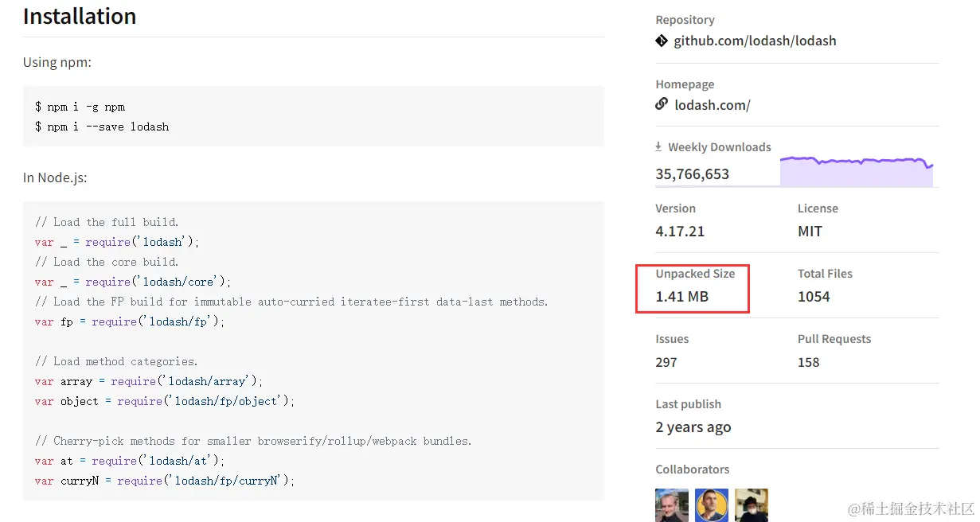The height and width of the screenshot is (522, 980).
Task: Click the line requiring 'lodash/fp/curryN'
Action: (x=165, y=481)
